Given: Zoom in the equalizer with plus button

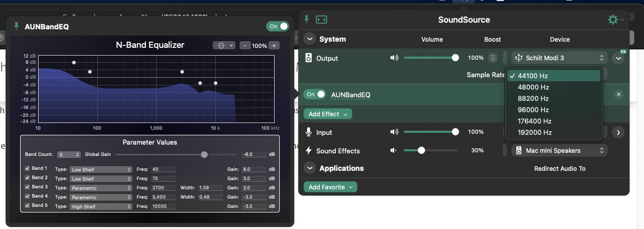Looking at the screenshot, I should pos(274,45).
